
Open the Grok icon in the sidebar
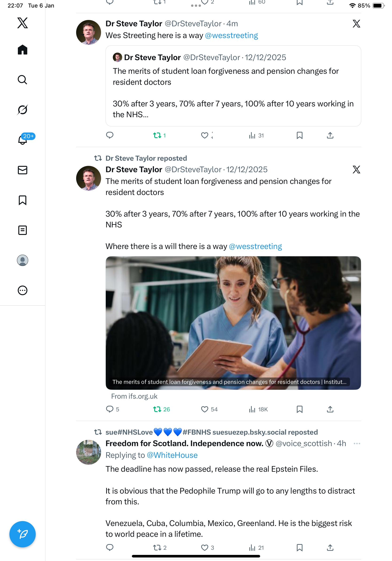[22, 110]
